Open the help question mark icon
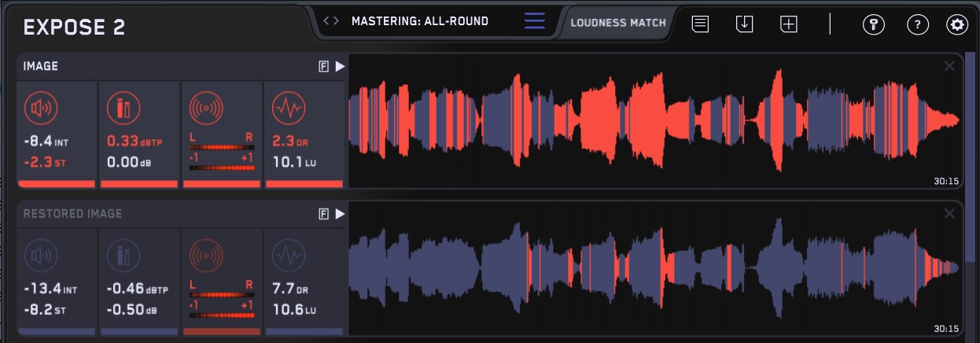The height and width of the screenshot is (343, 980). [917, 24]
